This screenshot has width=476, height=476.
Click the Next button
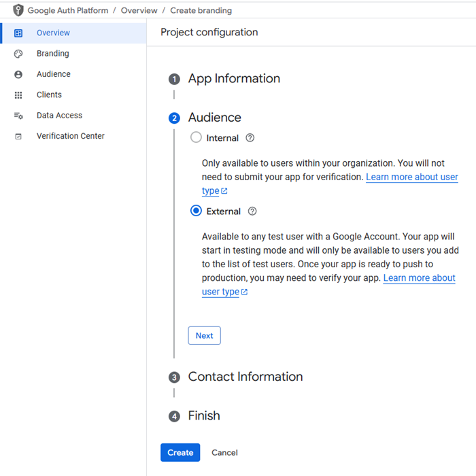pyautogui.click(x=204, y=335)
